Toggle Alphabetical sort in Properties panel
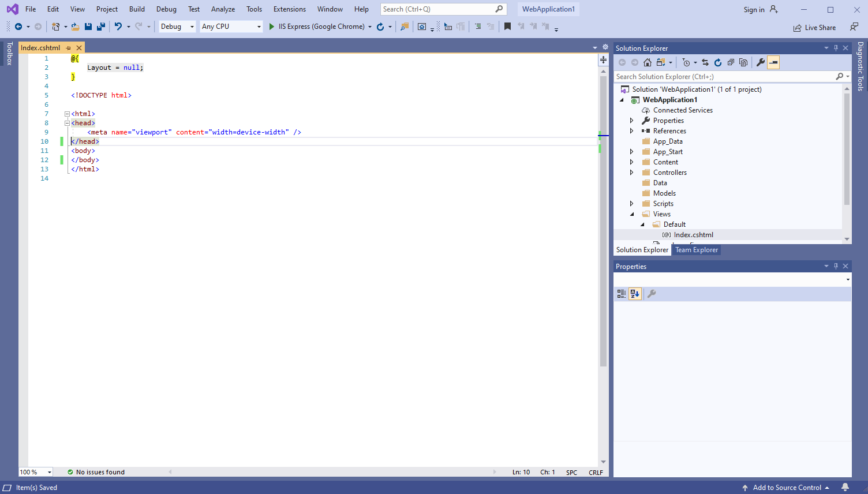Viewport: 868px width, 494px height. [x=635, y=294]
